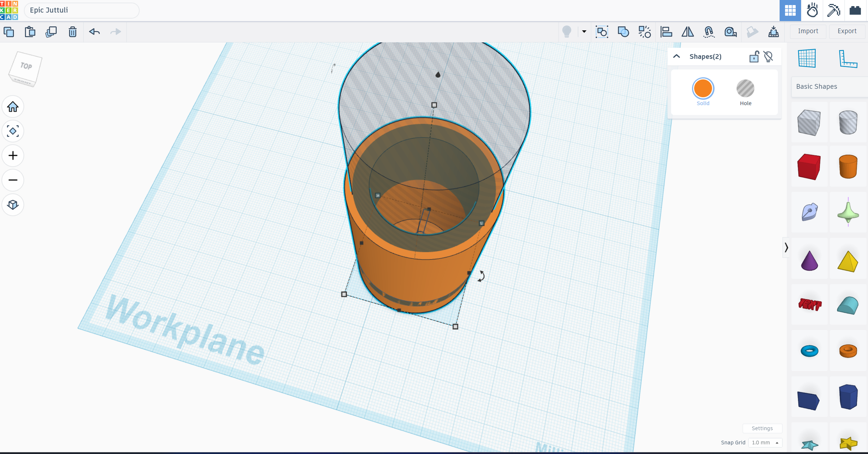Click the send to icon in toolbar
The width and height of the screenshot is (868, 454).
pos(773,32)
